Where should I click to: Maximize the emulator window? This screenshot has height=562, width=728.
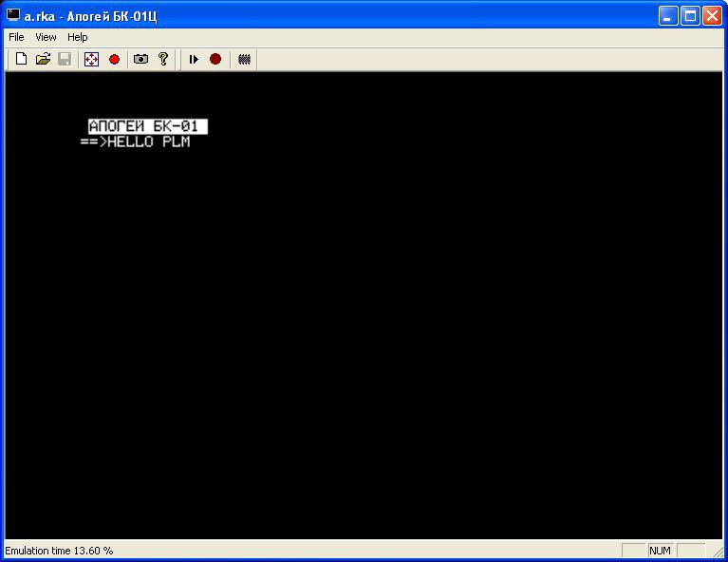click(x=691, y=15)
